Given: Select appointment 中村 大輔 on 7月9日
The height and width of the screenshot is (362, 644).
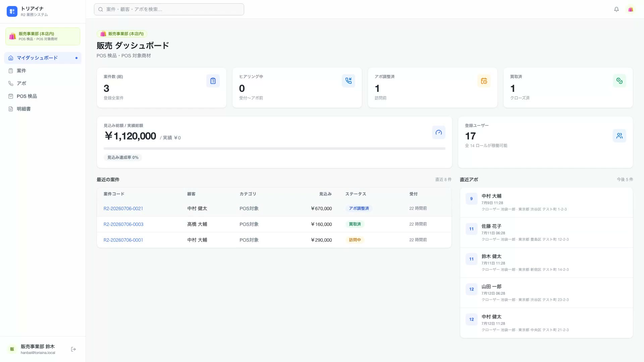Looking at the screenshot, I should [546, 202].
